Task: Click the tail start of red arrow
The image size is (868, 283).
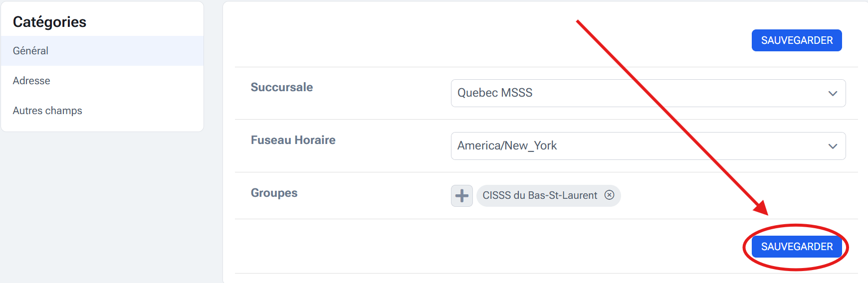Action: (x=578, y=21)
